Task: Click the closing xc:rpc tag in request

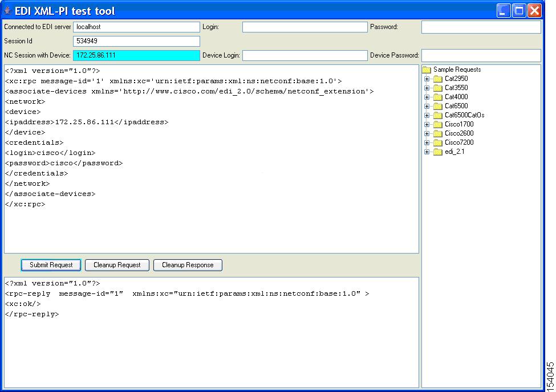Action: [25, 205]
